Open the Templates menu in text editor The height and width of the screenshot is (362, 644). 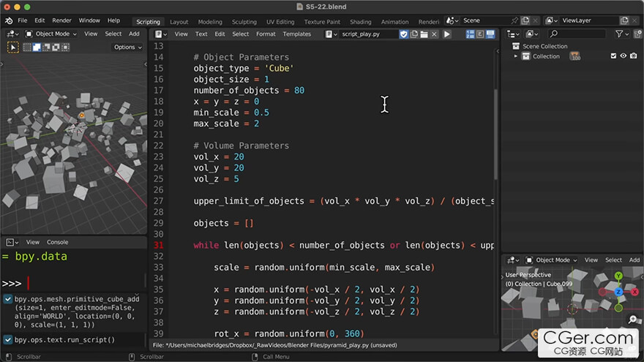point(296,34)
